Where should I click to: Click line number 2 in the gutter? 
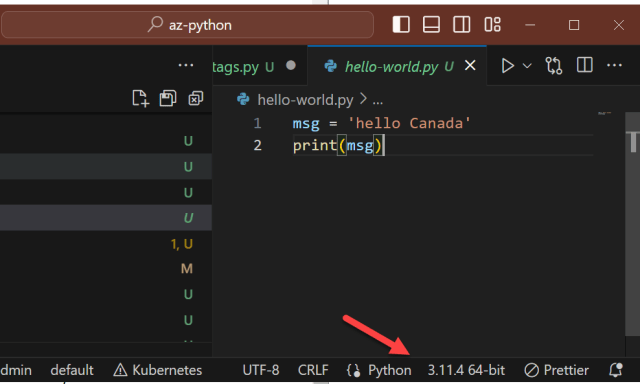tap(257, 146)
